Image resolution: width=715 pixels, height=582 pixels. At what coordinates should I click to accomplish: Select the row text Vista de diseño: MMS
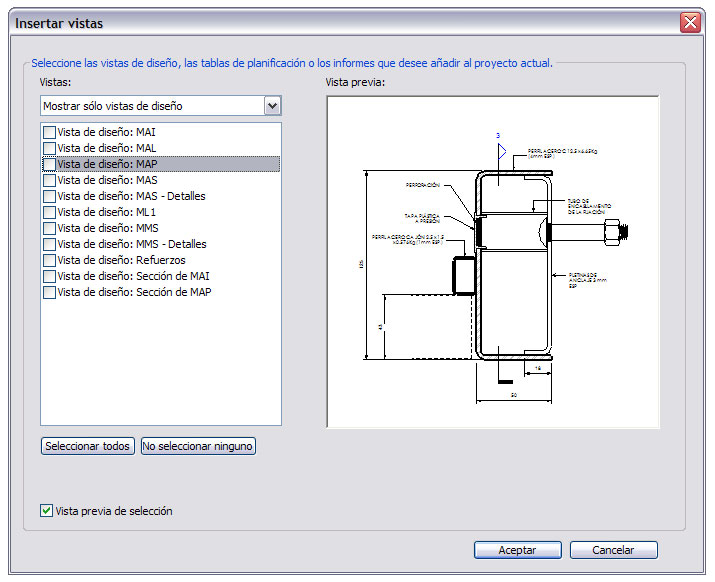click(108, 228)
